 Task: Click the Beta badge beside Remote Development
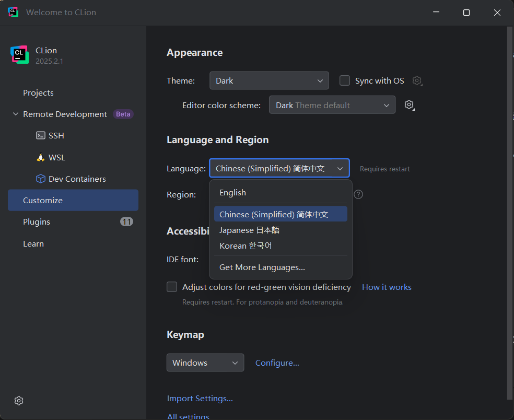[123, 114]
